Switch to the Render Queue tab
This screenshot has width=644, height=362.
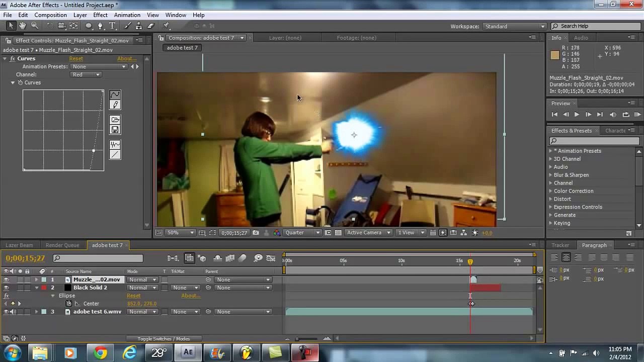[62, 245]
